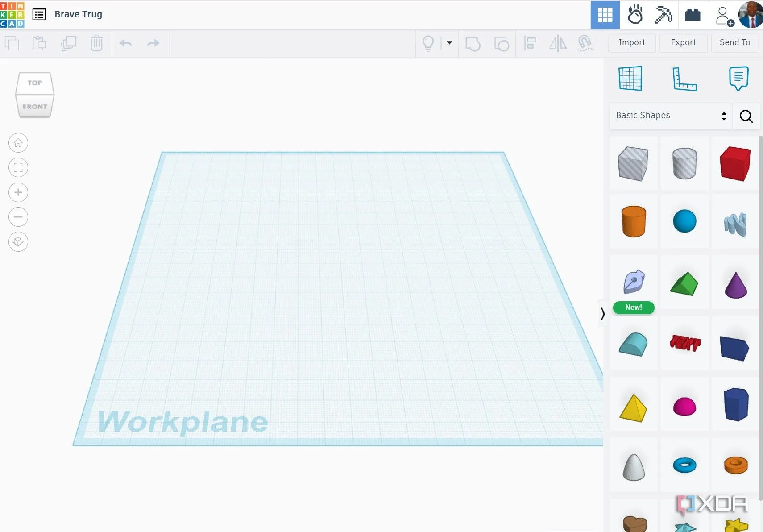Click the Paste toolbar icon
This screenshot has width=763, height=532.
(x=39, y=43)
